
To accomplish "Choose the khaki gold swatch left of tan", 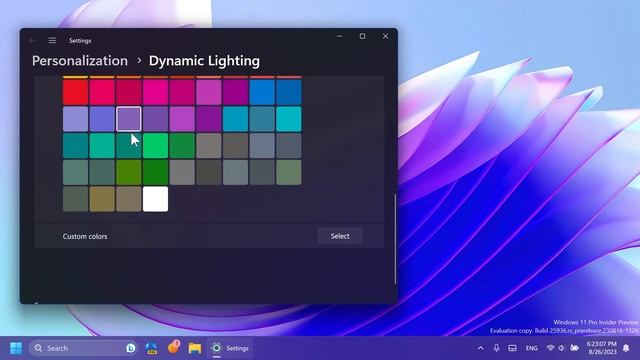I will 102,199.
